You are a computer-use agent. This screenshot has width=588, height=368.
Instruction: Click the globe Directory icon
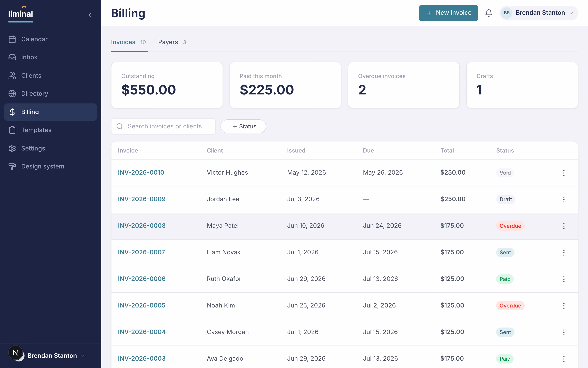click(x=12, y=93)
